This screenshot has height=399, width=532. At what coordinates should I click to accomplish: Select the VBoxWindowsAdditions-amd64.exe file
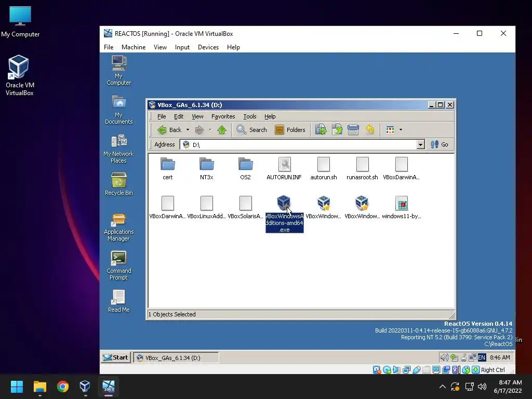point(284,214)
